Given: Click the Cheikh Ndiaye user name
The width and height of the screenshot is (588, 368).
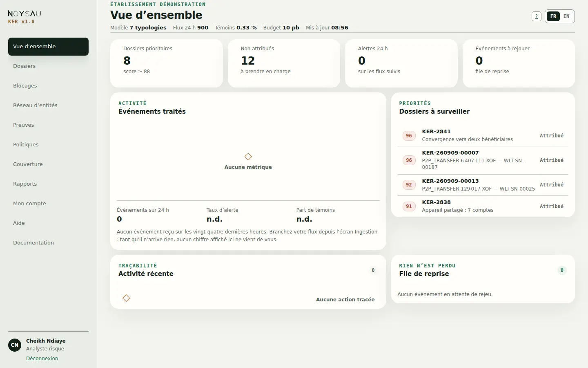Looking at the screenshot, I should [x=46, y=341].
